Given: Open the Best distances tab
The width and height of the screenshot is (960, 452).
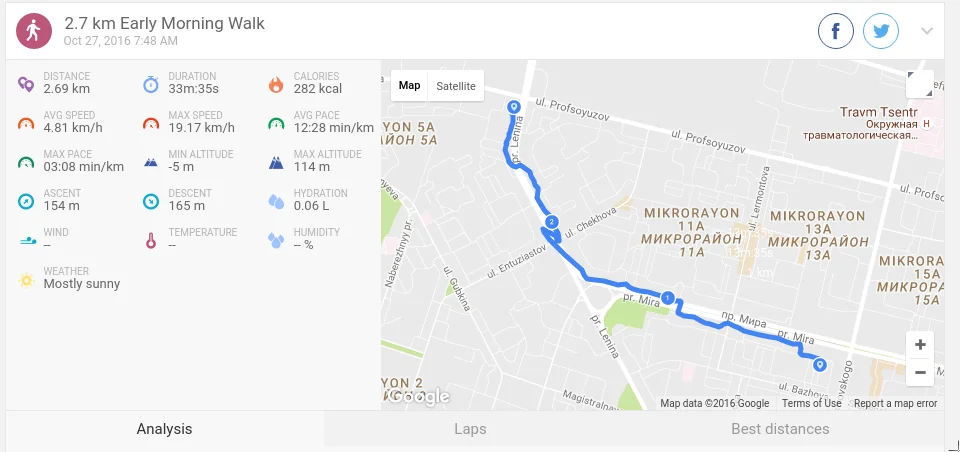Looking at the screenshot, I should (x=780, y=429).
